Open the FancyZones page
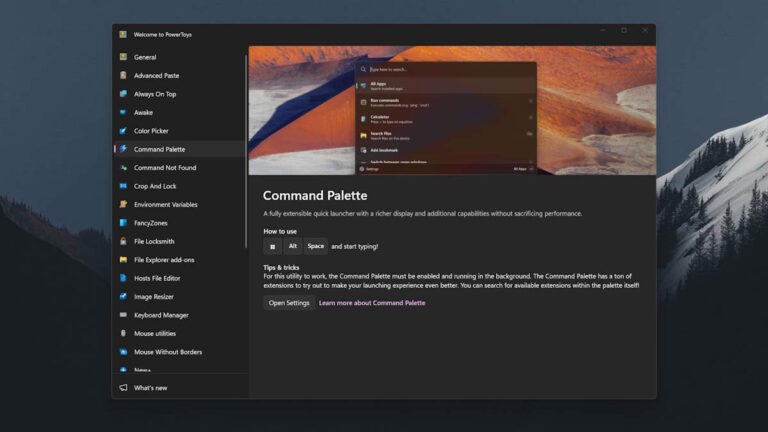 179,223
